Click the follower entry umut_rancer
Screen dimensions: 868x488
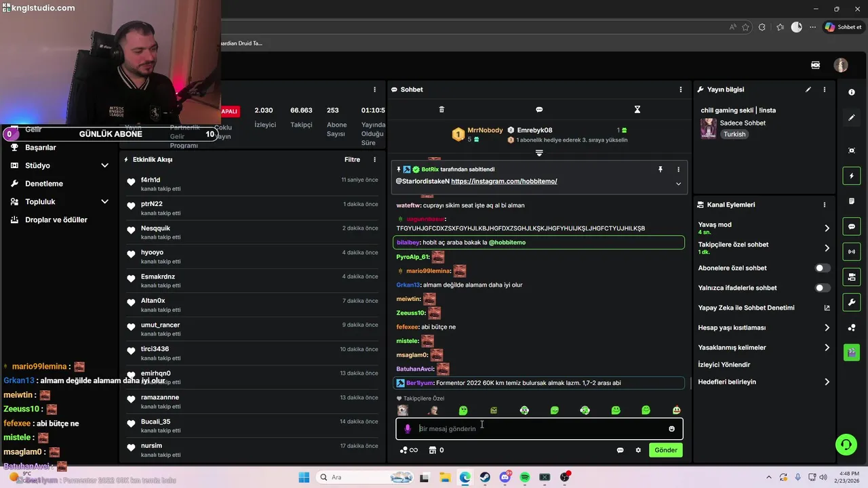[x=160, y=325]
